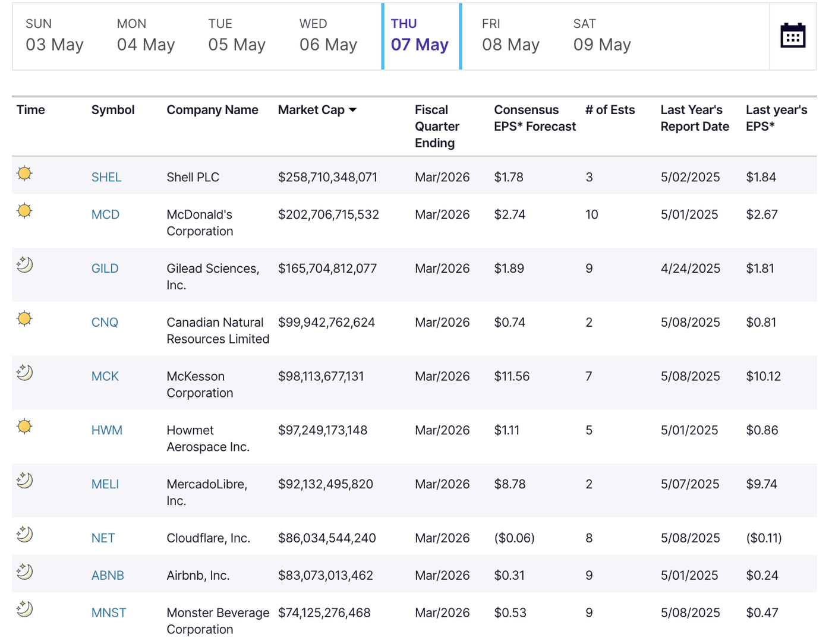Open the MELI symbol link
832x644 pixels.
pyautogui.click(x=105, y=484)
